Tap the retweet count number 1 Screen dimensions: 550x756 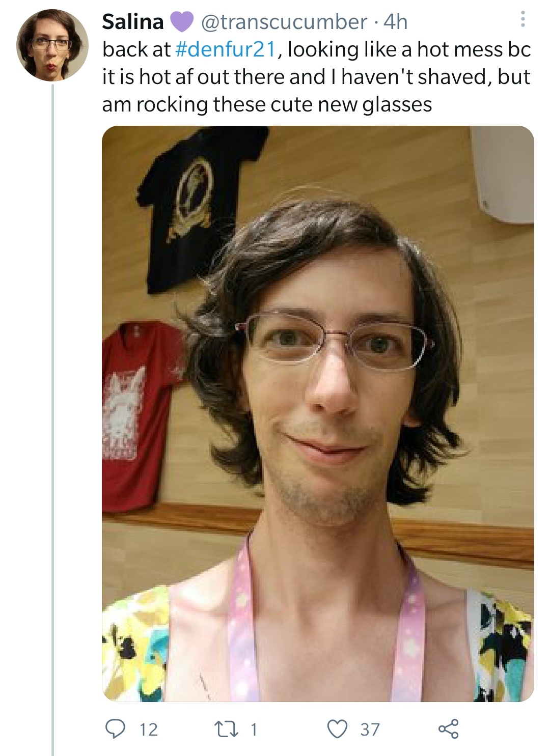(x=254, y=729)
